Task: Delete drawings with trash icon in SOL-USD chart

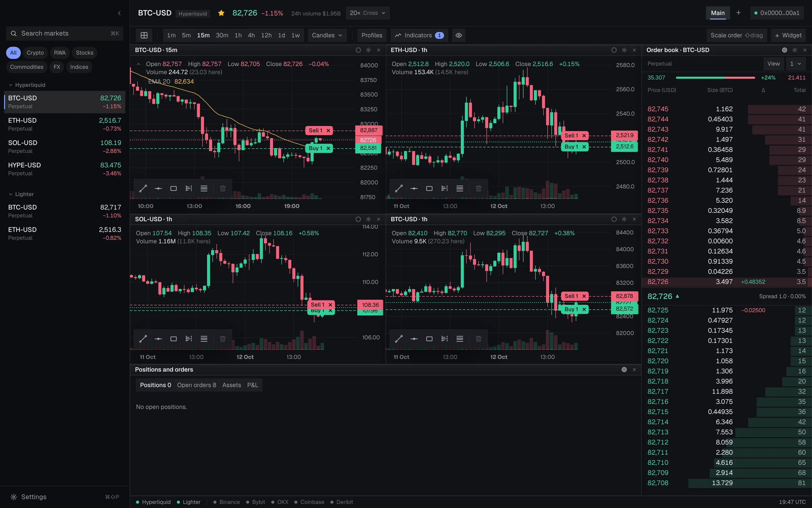Action: (x=223, y=339)
